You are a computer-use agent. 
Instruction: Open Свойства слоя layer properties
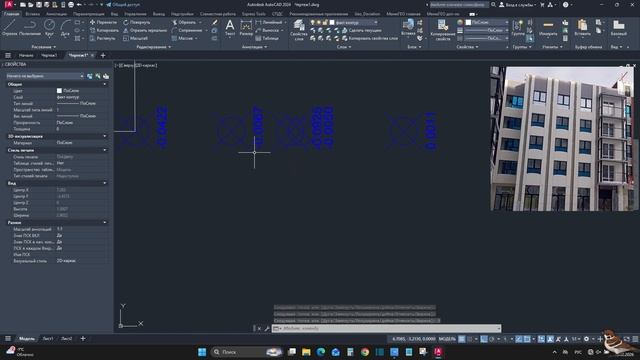tap(299, 30)
